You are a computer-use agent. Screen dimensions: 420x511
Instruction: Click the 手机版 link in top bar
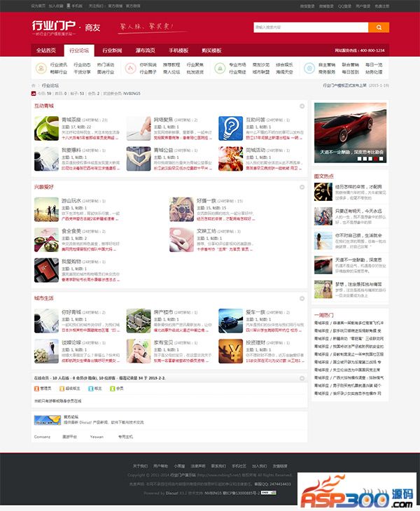coord(75,6)
